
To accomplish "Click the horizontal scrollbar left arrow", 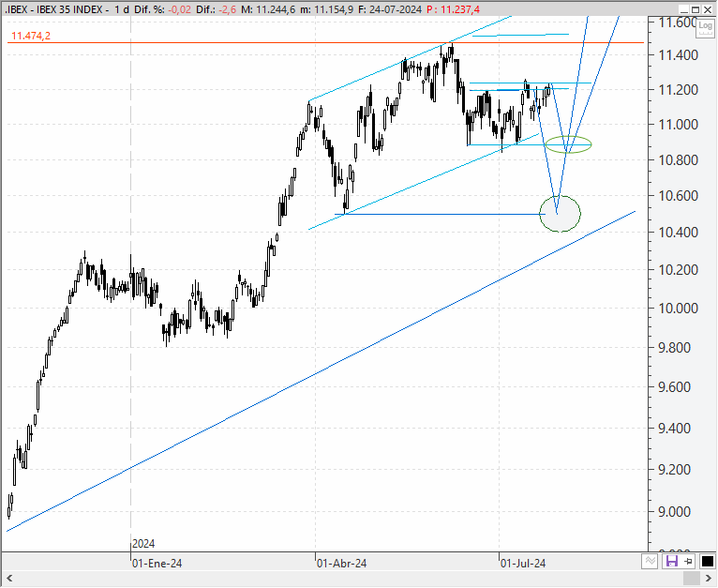I will [x=9, y=579].
